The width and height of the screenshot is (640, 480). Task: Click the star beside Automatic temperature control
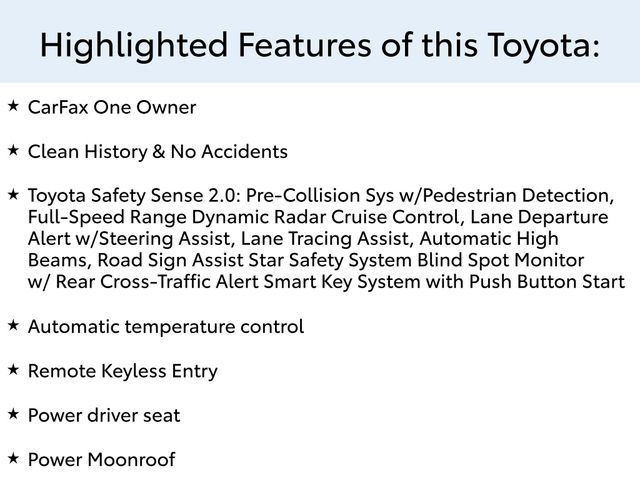point(13,325)
